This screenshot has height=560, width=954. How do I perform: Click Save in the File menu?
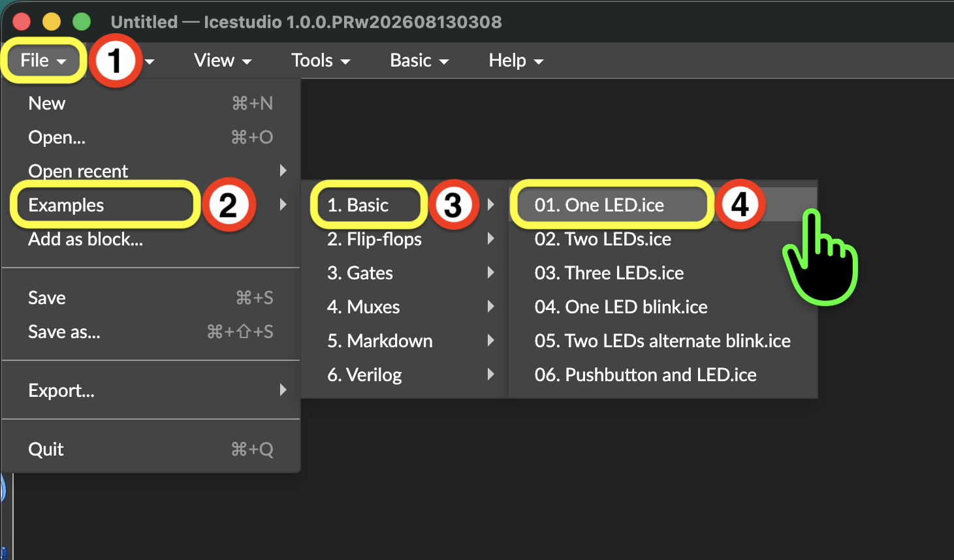(x=151, y=298)
